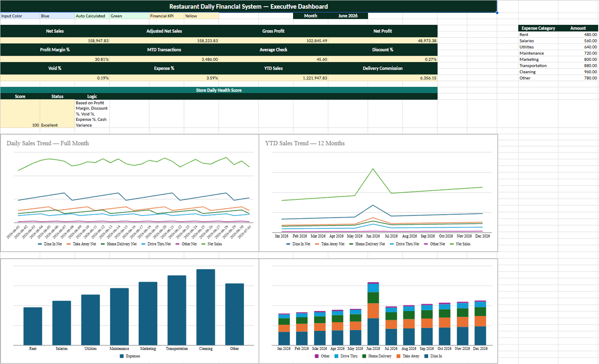
Task: Select the 3,486.00 transactions value
Action: pyautogui.click(x=164, y=59)
